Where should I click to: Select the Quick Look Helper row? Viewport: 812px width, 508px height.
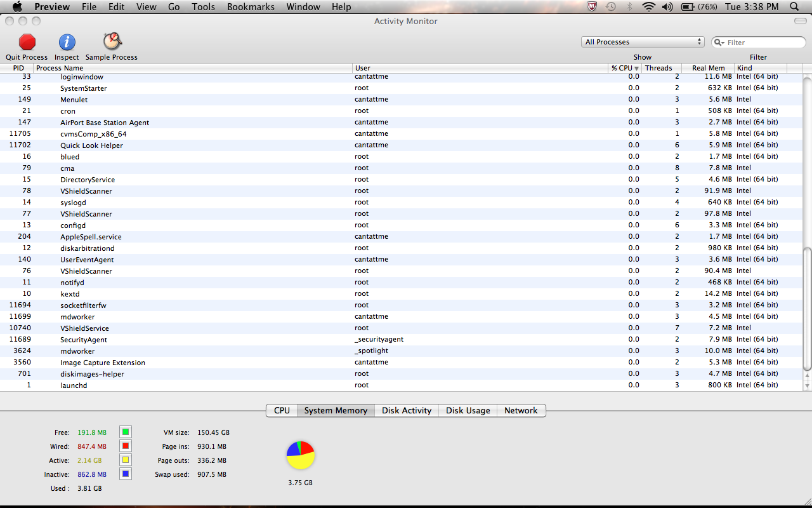(402, 145)
